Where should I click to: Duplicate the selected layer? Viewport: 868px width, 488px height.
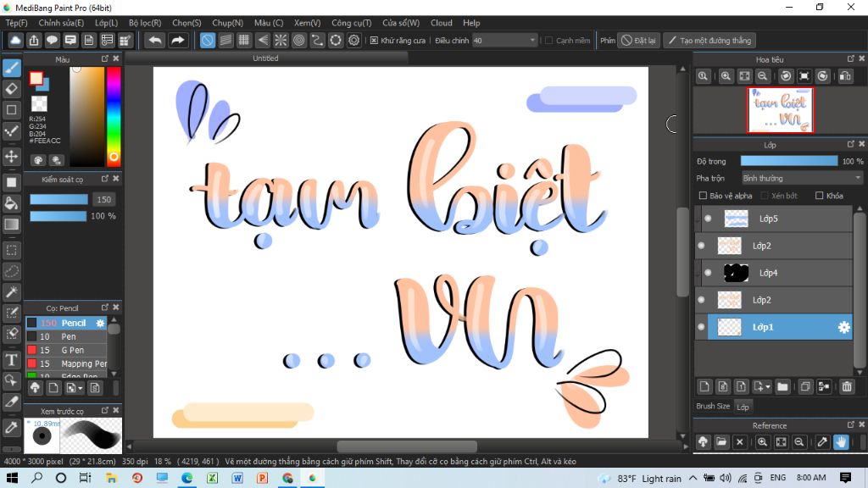(x=805, y=386)
